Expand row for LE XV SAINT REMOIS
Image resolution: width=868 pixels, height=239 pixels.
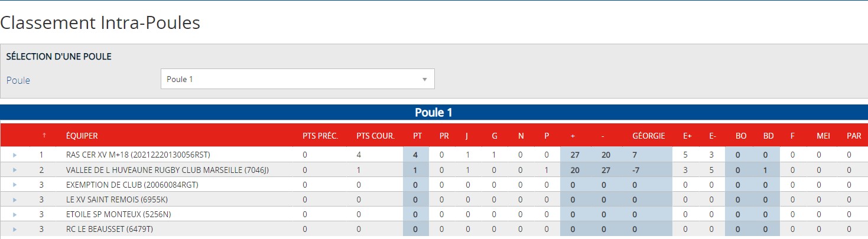point(15,199)
